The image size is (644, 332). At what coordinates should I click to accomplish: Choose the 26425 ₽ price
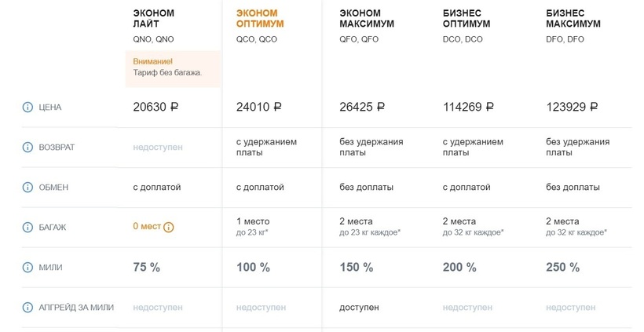point(362,108)
